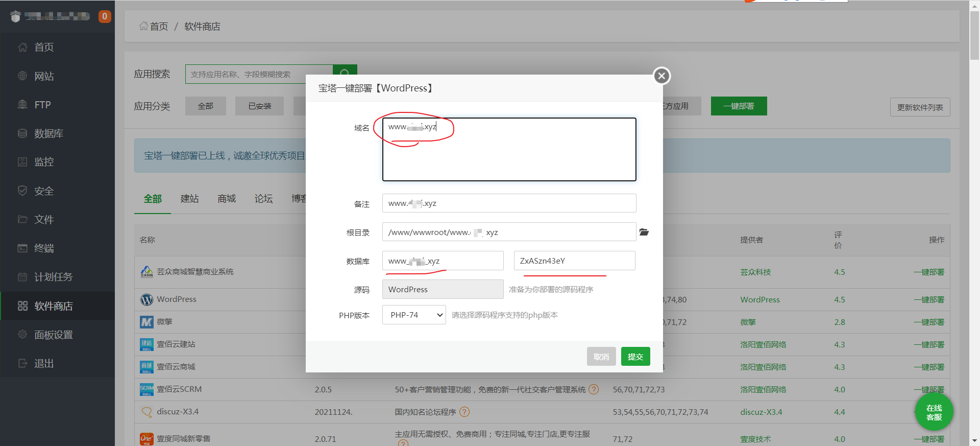This screenshot has width=980, height=446.
Task: Deploy 微擎 with 一键部署 link
Action: click(929, 322)
